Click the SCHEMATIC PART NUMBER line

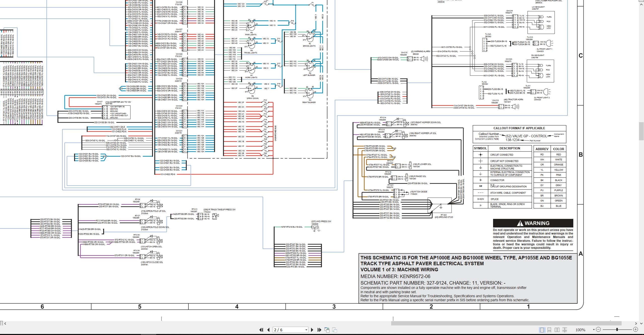(433, 283)
